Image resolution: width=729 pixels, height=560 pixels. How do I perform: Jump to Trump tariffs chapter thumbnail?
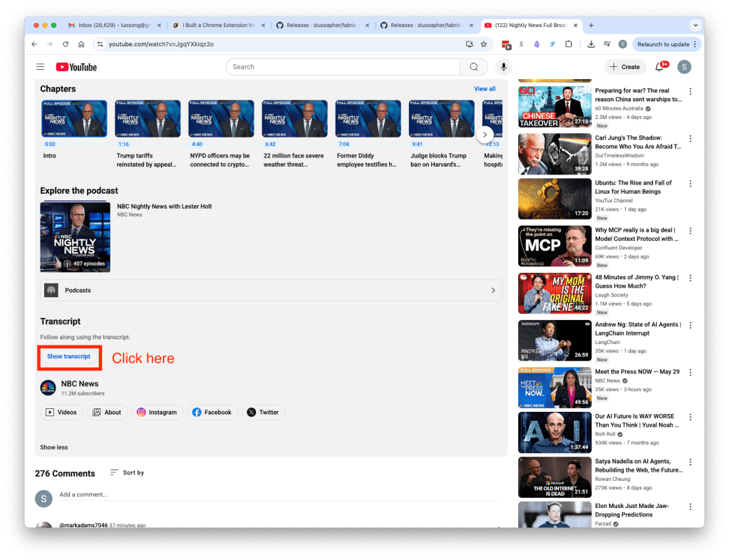coord(148,118)
